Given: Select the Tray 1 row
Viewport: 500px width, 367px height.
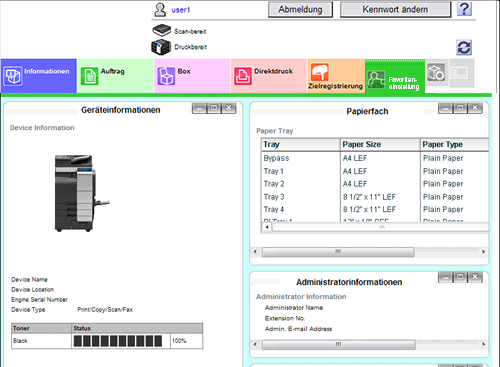Looking at the screenshot, I should coord(375,171).
